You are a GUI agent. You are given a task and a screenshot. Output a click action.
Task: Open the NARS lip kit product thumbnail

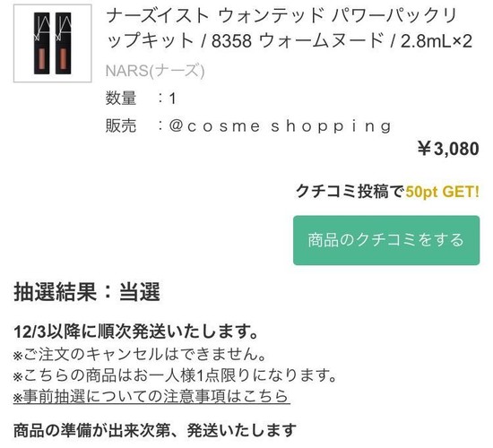pos(53,43)
